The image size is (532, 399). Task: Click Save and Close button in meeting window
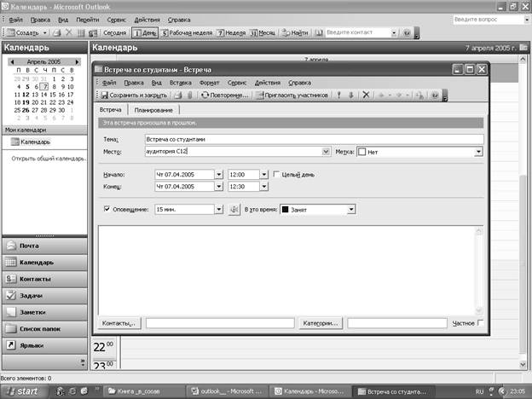134,95
